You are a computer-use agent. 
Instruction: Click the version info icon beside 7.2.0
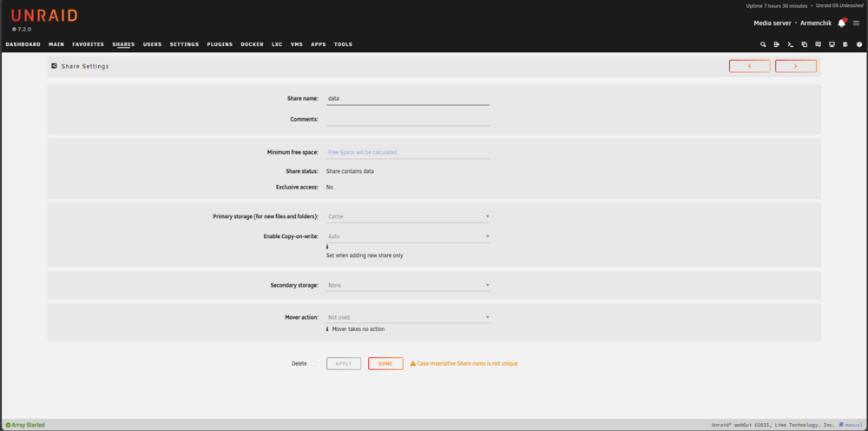14,29
